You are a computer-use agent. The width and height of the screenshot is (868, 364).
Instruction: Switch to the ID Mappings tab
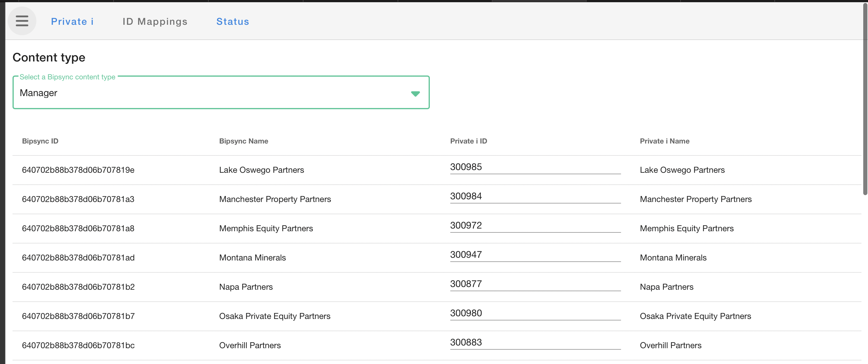pyautogui.click(x=155, y=21)
